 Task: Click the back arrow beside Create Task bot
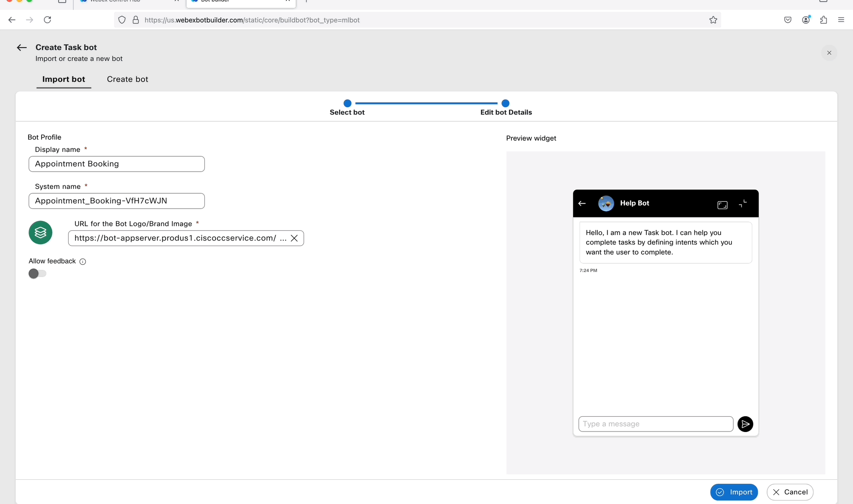22,48
